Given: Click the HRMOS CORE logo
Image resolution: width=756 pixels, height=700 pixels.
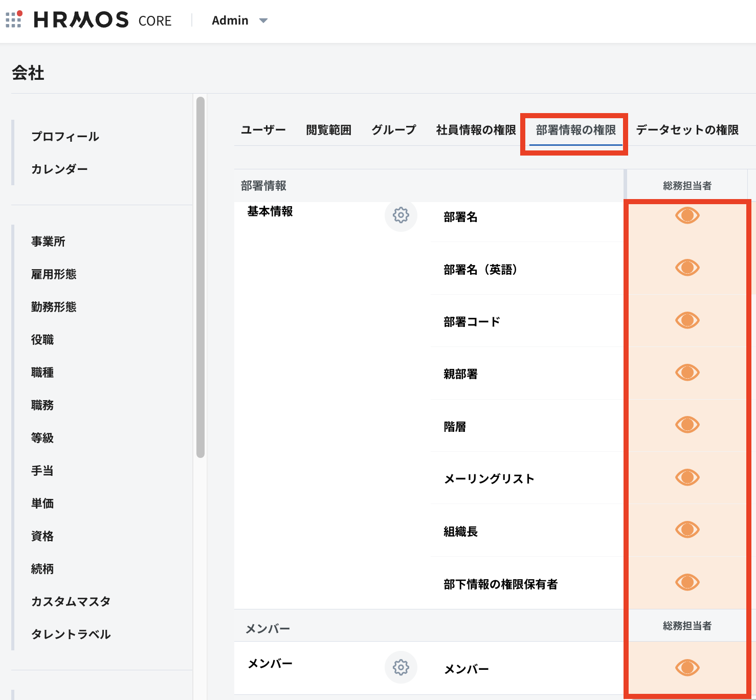Looking at the screenshot, I should pyautogui.click(x=102, y=20).
